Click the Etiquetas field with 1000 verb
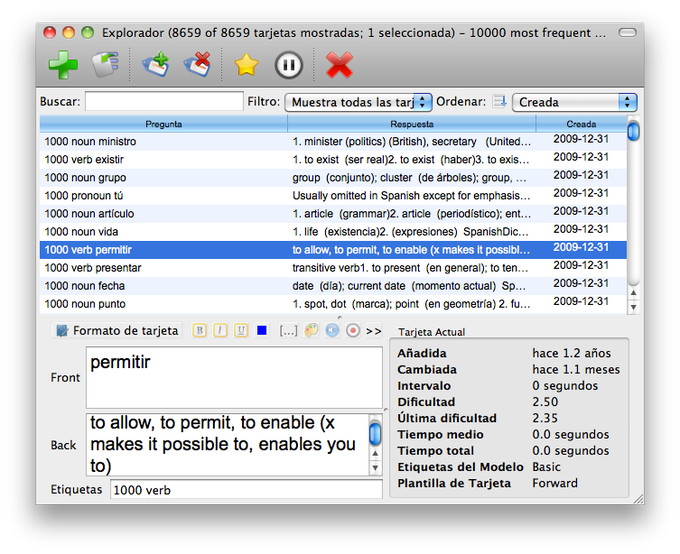The width and height of the screenshot is (680, 554). [246, 490]
